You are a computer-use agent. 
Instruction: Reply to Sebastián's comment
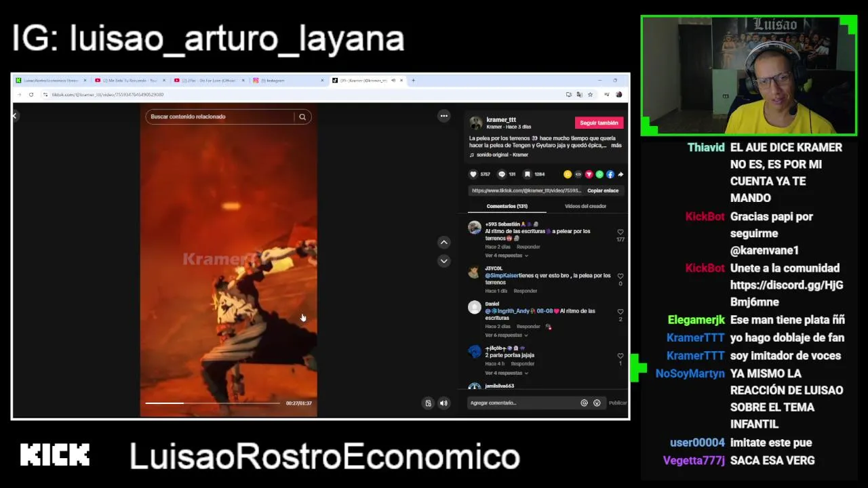(528, 247)
